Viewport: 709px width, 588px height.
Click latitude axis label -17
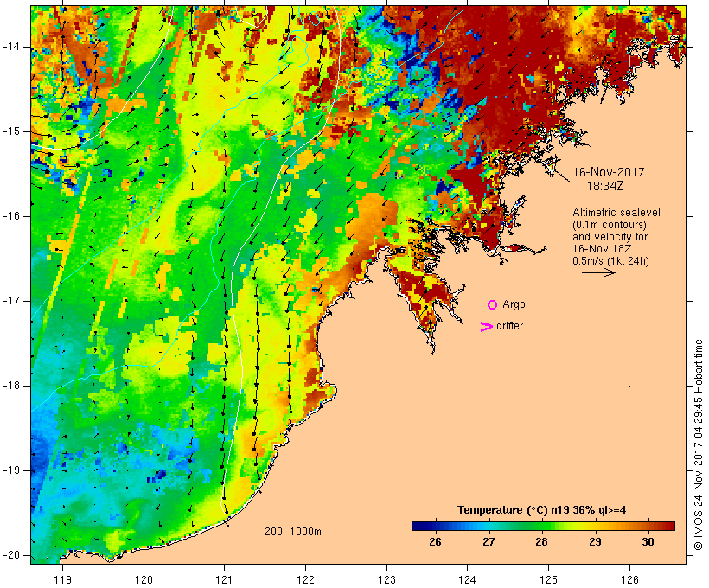click(x=11, y=301)
